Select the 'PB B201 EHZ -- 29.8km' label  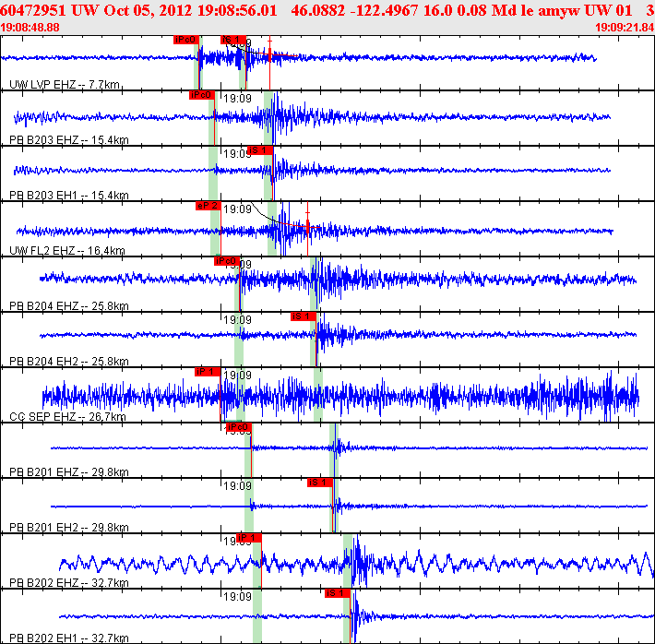(69, 471)
